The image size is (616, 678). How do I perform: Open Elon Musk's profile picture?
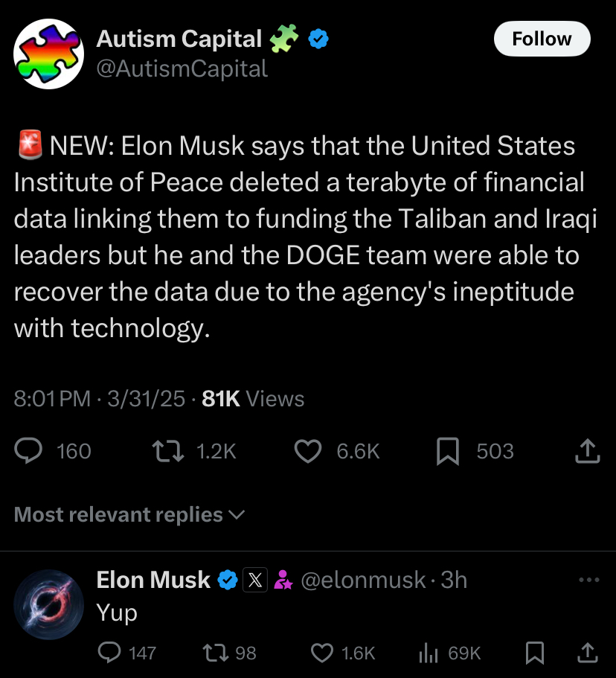tap(49, 604)
